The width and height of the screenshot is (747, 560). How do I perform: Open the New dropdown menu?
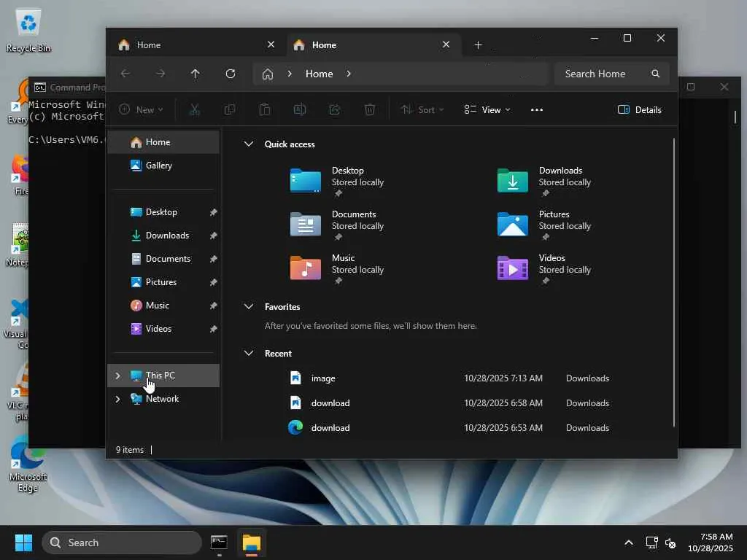pyautogui.click(x=141, y=110)
